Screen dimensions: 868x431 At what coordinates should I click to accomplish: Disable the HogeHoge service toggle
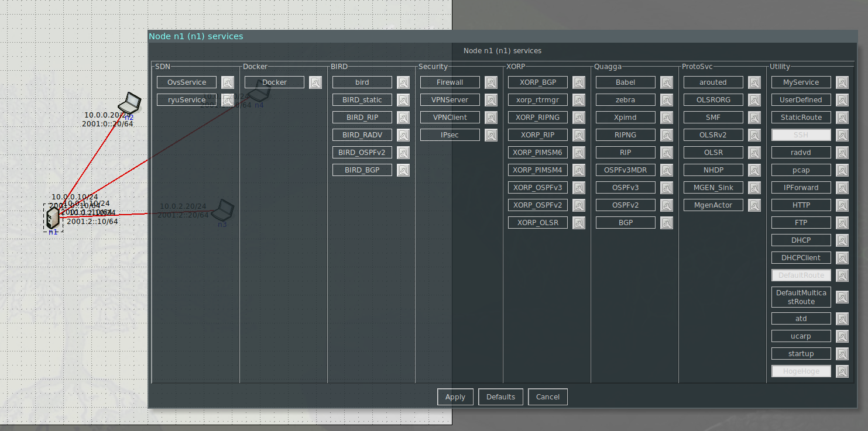pyautogui.click(x=801, y=371)
